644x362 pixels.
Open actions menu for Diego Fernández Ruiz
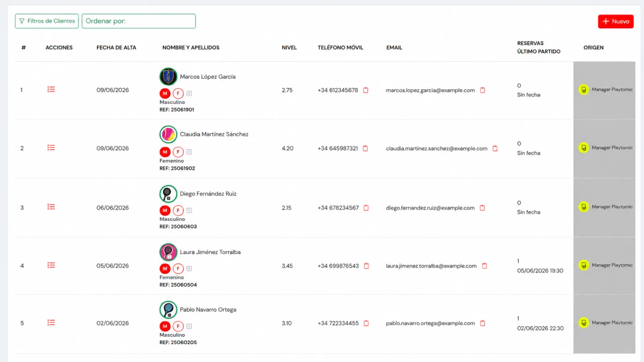tap(51, 207)
